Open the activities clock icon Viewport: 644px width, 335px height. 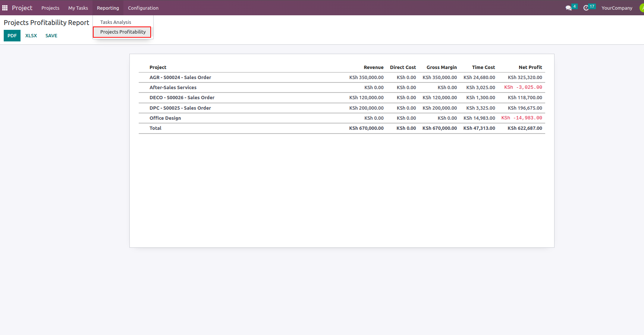586,8
